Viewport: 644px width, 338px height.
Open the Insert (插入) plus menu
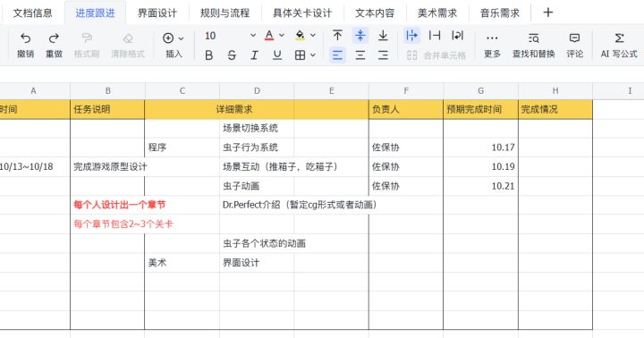pos(174,45)
